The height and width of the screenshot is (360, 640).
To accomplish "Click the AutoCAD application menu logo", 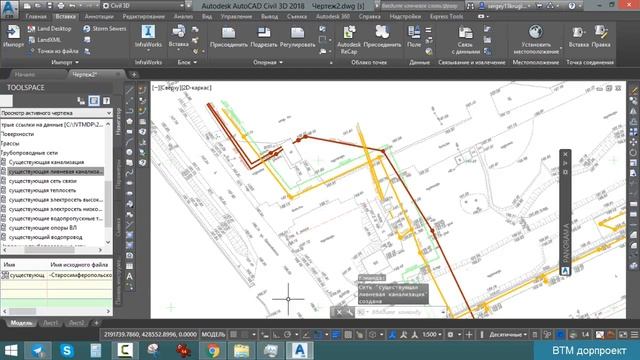I will pyautogui.click(x=10, y=9).
